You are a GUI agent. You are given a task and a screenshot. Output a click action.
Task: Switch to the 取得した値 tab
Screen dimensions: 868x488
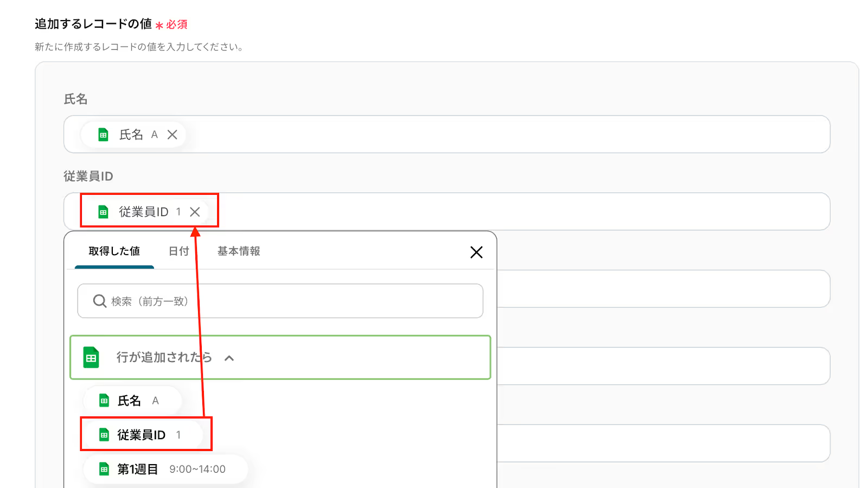114,251
